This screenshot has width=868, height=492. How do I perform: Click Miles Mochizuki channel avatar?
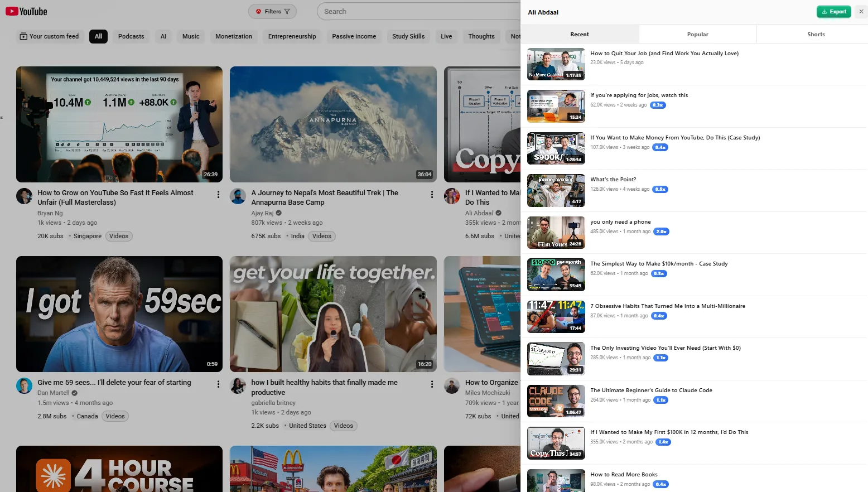coord(452,385)
